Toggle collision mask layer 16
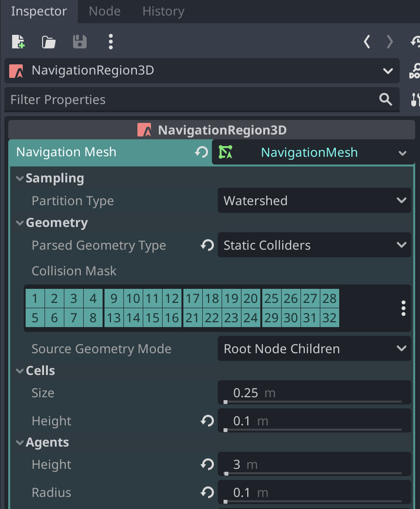Viewport: 420px width, 509px height. coord(173,318)
